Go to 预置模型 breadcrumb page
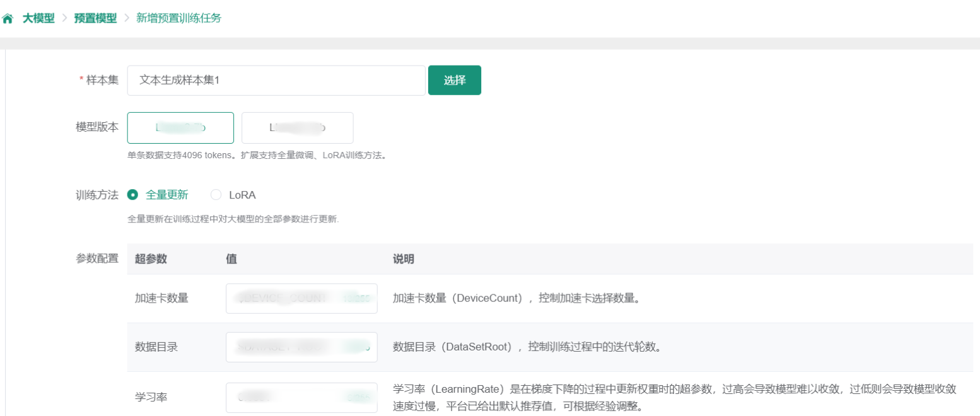 click(x=95, y=18)
